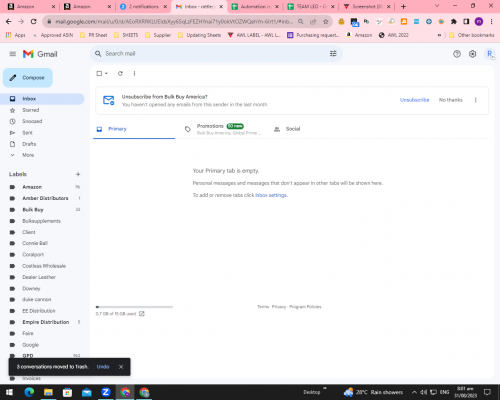The image size is (500, 400).
Task: Expand the More item in Gmail sidebar
Action: click(x=28, y=155)
